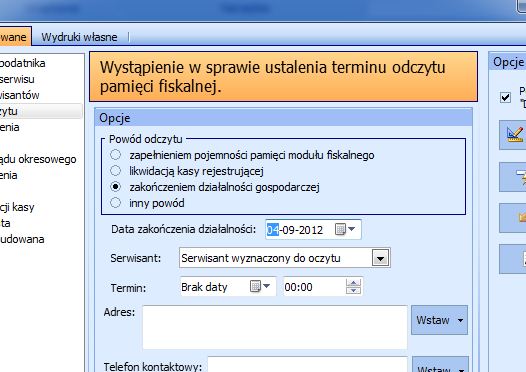Click the Serwisant combo box text
526x372 pixels.
260,258
